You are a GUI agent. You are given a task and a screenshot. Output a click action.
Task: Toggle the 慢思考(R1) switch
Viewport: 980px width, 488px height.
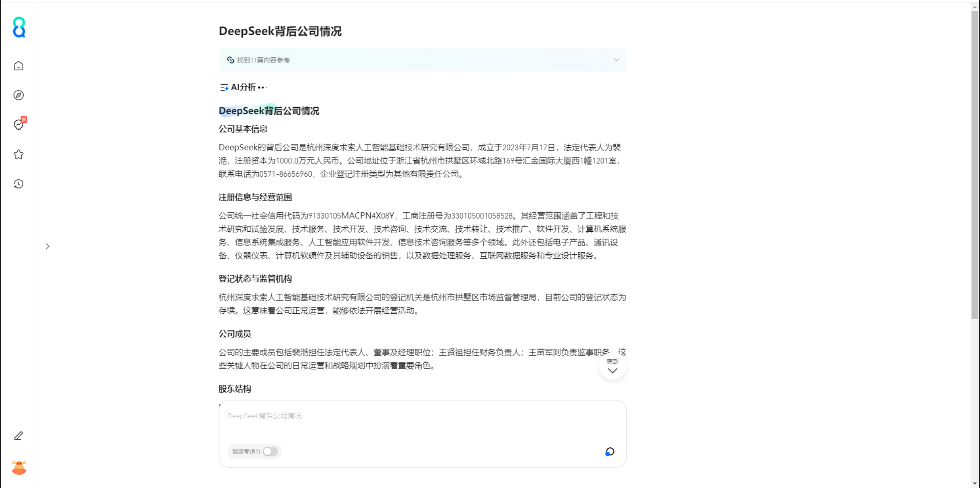[270, 452]
